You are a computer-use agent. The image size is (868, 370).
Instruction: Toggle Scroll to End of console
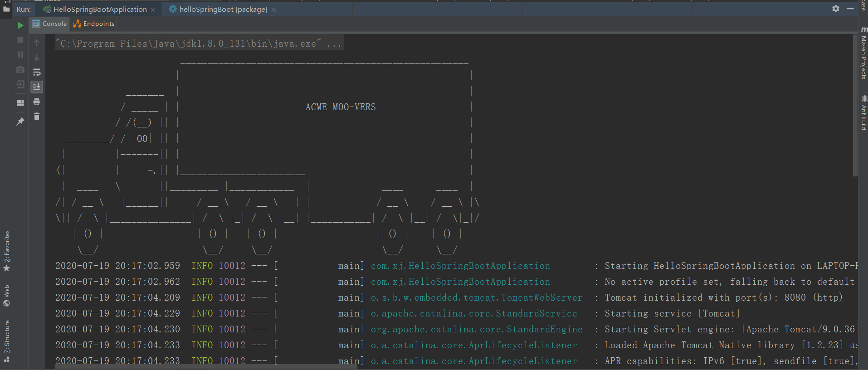point(37,87)
